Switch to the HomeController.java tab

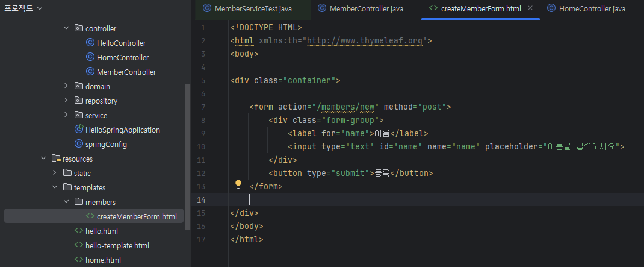592,9
